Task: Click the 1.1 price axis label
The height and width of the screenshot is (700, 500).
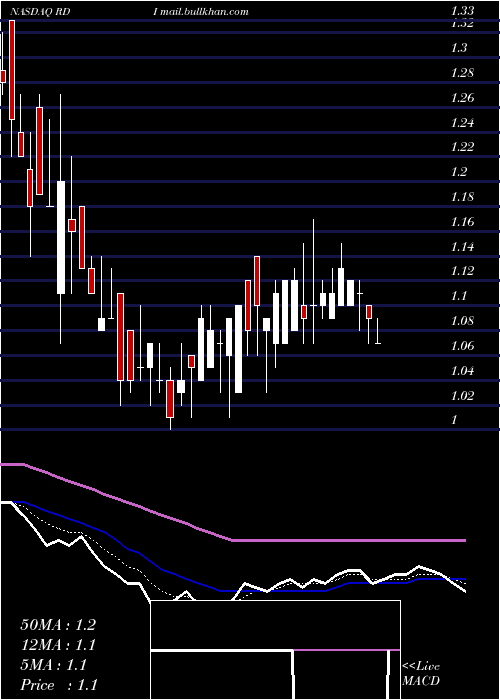Action: coord(459,296)
